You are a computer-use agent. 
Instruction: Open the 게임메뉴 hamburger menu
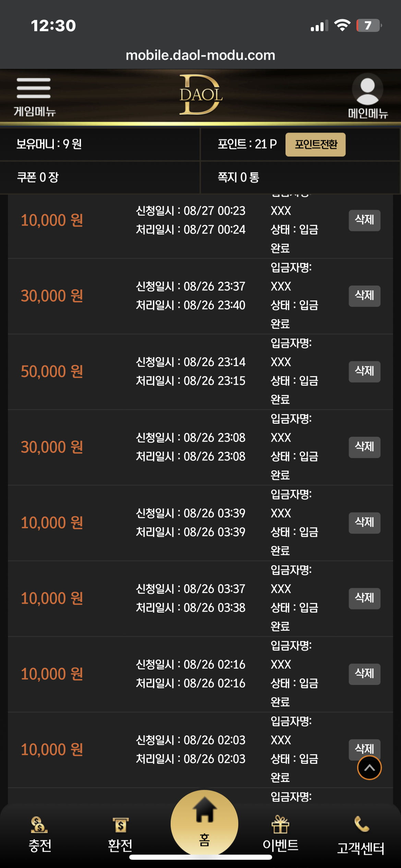click(x=34, y=97)
